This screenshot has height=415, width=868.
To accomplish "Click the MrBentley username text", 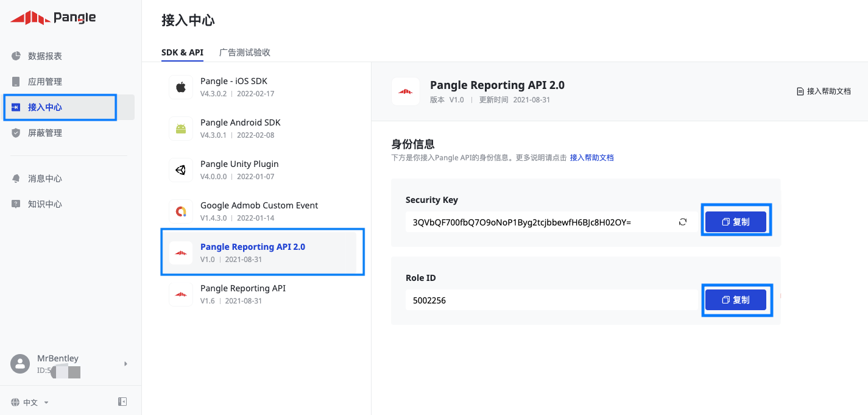I will [58, 358].
